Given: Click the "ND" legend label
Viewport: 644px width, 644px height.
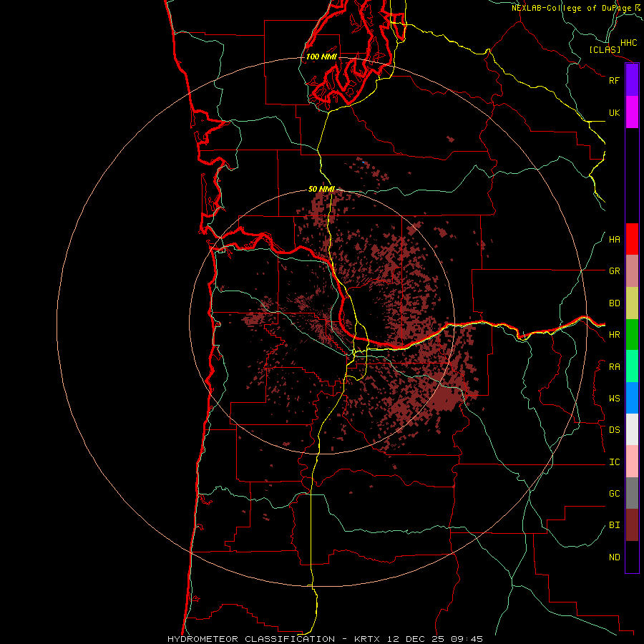Looking at the screenshot, I should pyautogui.click(x=614, y=557).
